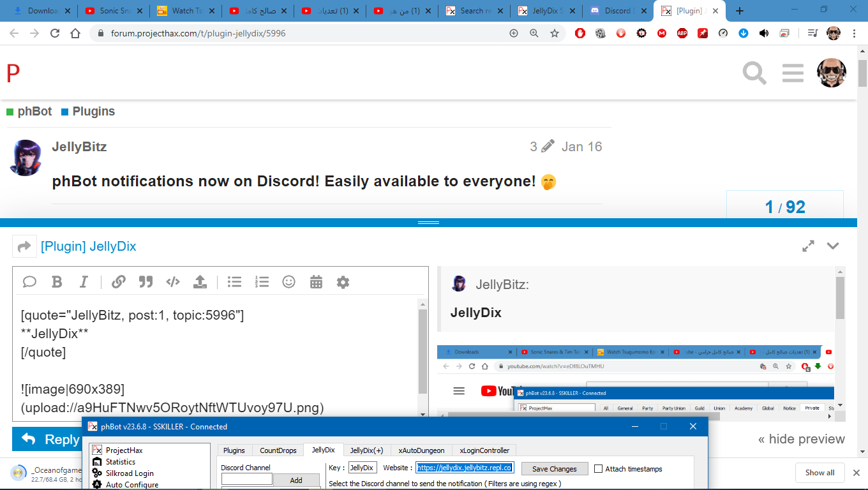Click the Save Changes button

(554, 468)
